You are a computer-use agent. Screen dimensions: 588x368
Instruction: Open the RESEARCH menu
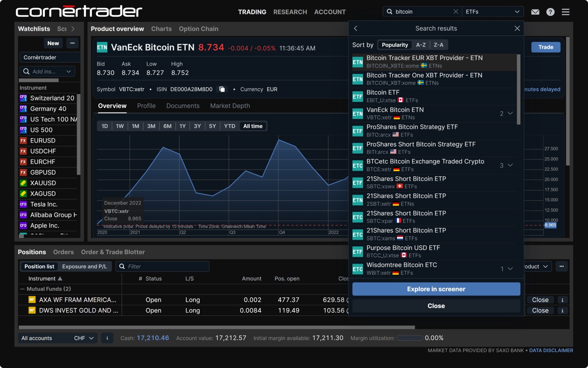pos(290,12)
